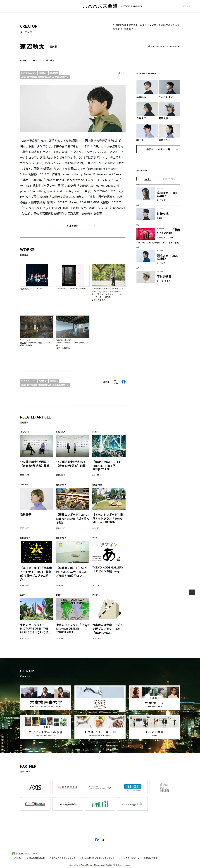Image resolution: width=200 pixels, height=868 pixels.
Task: Click the scroll-to-top arrow button
Action: (192, 592)
